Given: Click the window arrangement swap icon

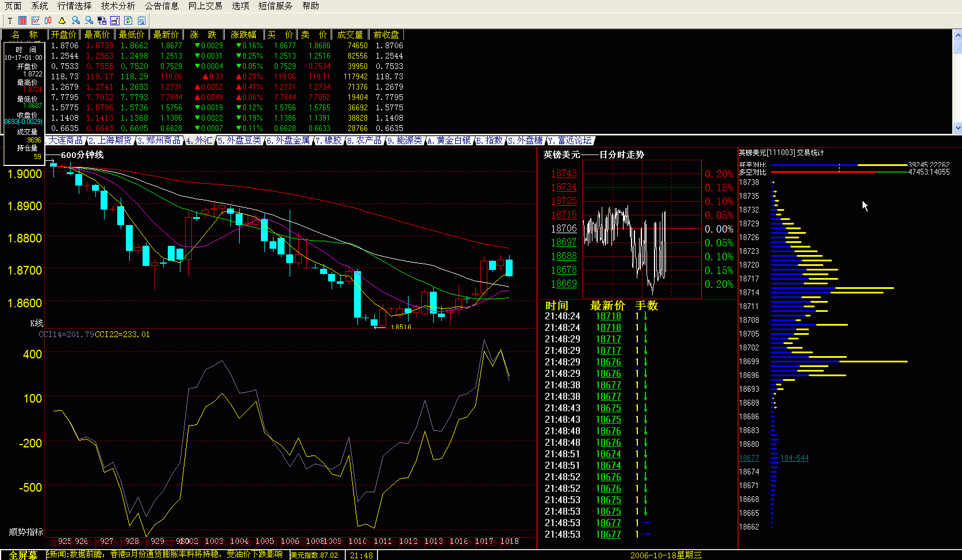Looking at the screenshot, I should click(102, 21).
